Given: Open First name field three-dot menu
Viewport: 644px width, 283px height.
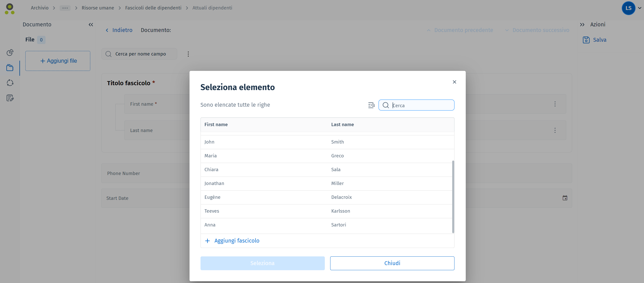Looking at the screenshot, I should point(555,104).
